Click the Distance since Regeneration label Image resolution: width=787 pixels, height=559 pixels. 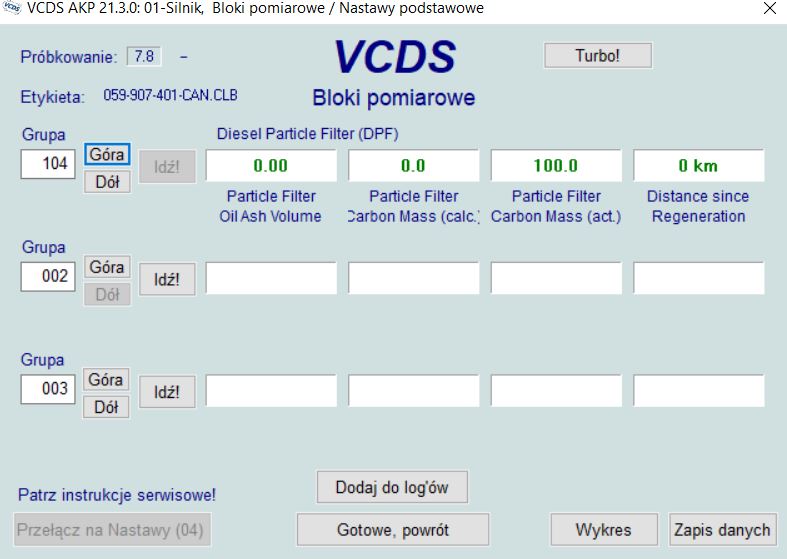point(698,206)
